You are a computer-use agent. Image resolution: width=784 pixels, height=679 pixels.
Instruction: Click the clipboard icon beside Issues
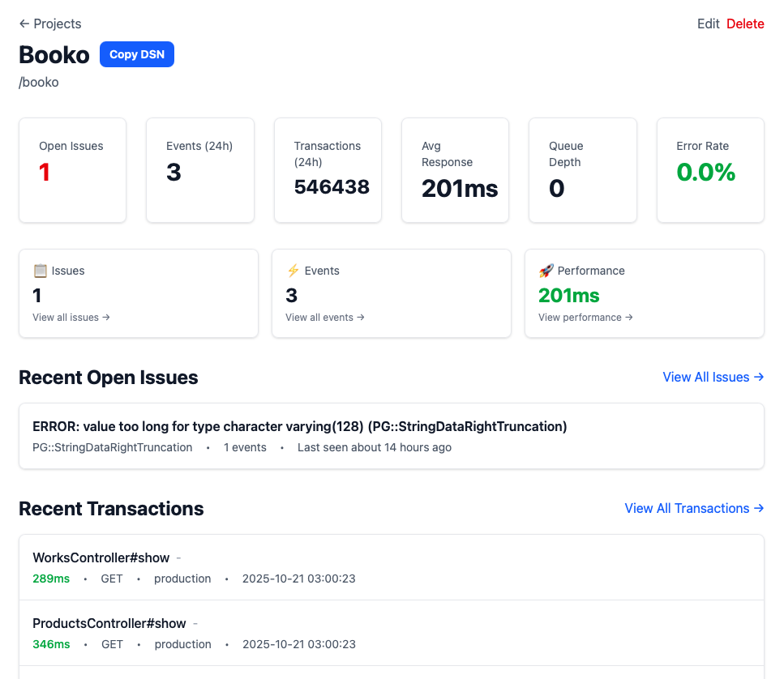click(40, 271)
